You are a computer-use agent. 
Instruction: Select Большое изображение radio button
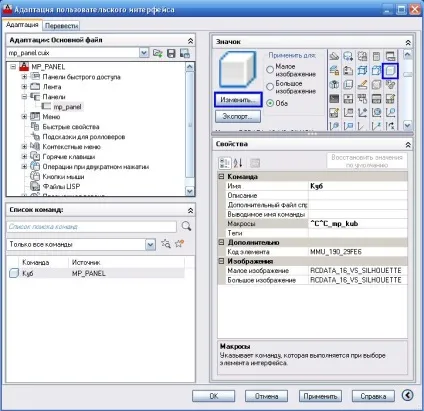pyautogui.click(x=270, y=87)
